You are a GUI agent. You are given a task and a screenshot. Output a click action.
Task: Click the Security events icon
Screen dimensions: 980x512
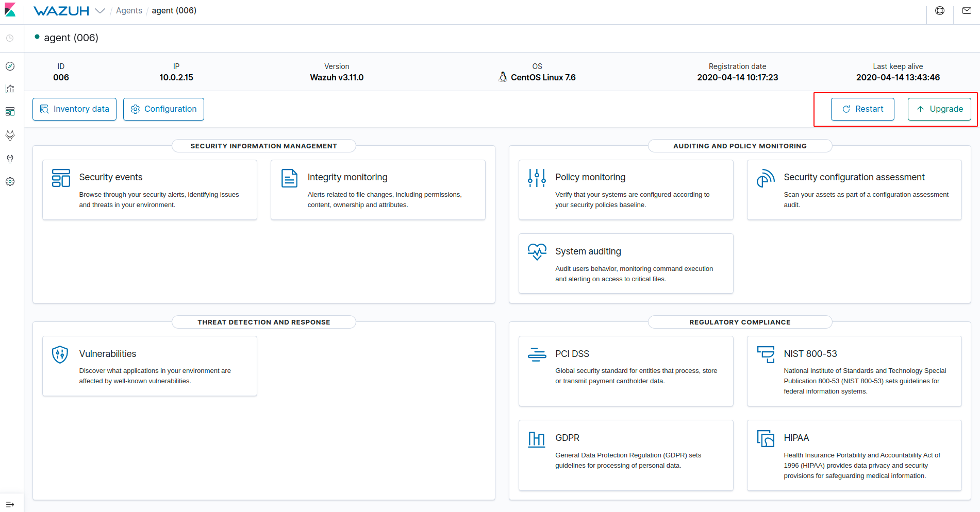(x=61, y=178)
